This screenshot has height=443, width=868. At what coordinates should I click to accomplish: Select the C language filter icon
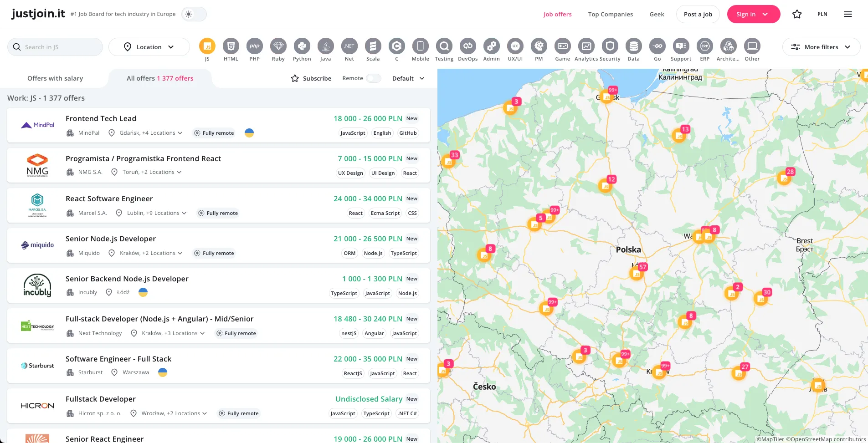tap(397, 46)
